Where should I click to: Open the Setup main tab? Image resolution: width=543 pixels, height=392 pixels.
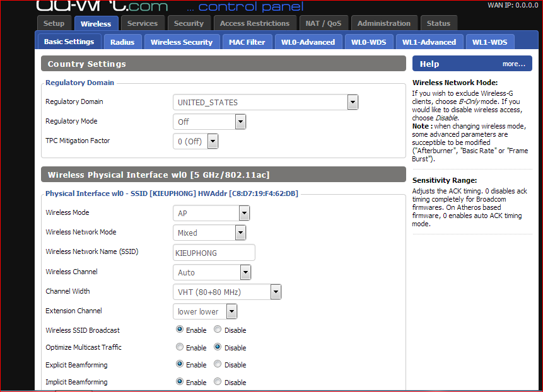coord(54,23)
